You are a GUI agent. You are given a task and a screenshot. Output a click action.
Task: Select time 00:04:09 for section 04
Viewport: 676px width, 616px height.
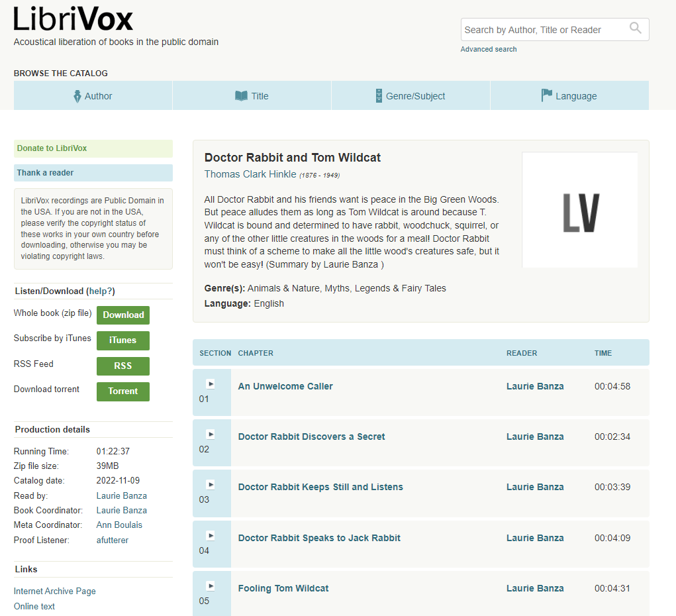coord(612,538)
